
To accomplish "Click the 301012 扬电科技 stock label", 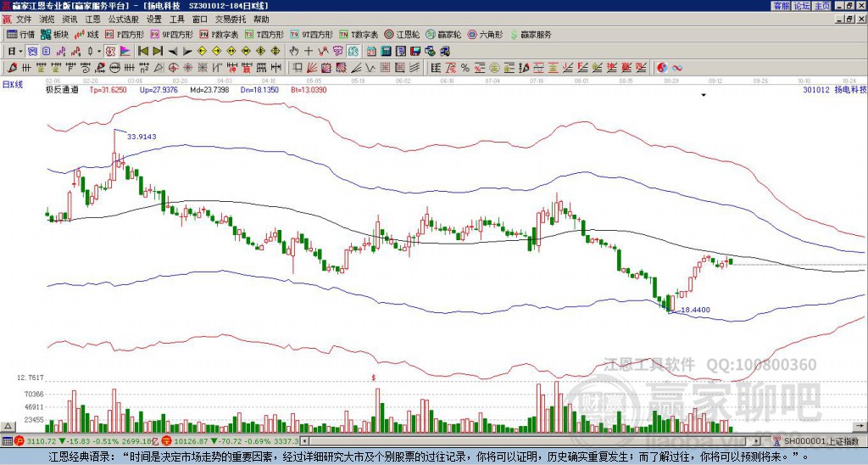I will pos(834,89).
